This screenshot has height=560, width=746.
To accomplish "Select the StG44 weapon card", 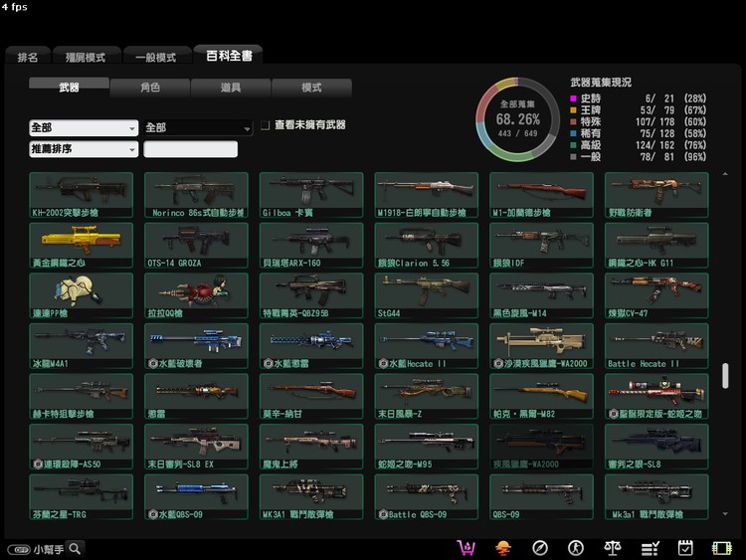I will 427,295.
